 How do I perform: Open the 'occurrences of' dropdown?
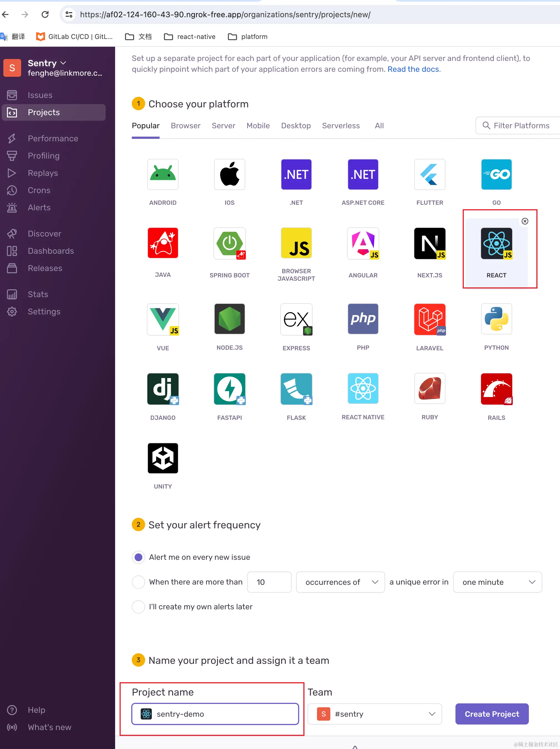click(x=340, y=582)
